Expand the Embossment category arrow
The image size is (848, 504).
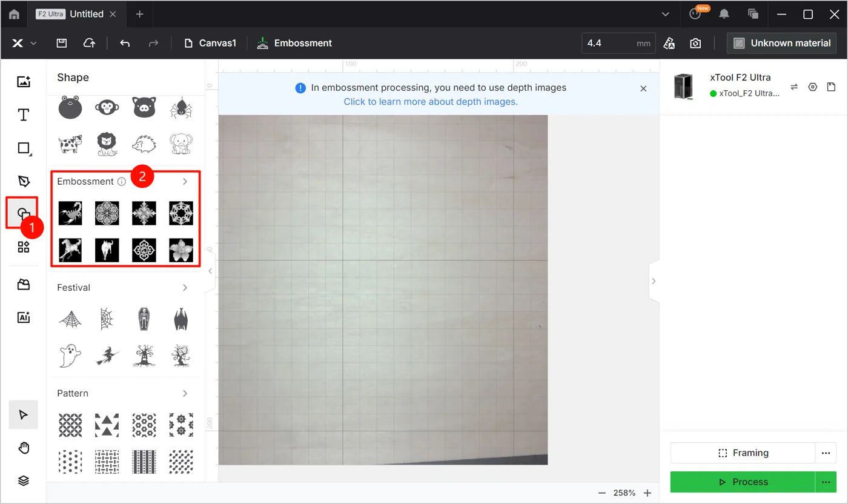pos(185,182)
